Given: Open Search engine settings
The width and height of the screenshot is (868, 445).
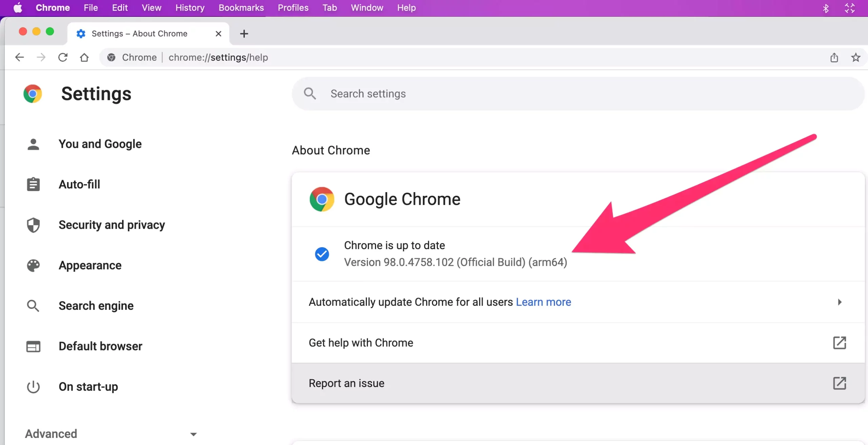Looking at the screenshot, I should tap(96, 306).
